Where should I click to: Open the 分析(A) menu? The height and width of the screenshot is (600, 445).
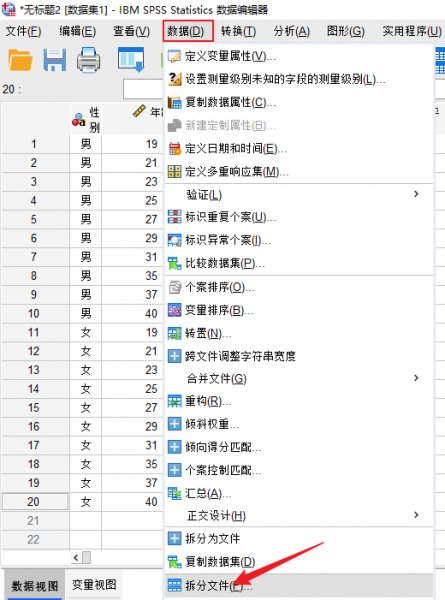click(x=292, y=31)
